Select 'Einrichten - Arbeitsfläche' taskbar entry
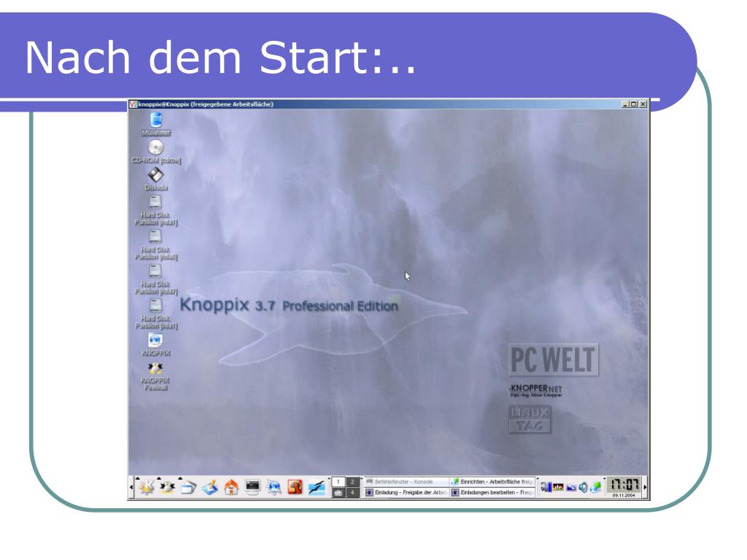 pyautogui.click(x=492, y=482)
